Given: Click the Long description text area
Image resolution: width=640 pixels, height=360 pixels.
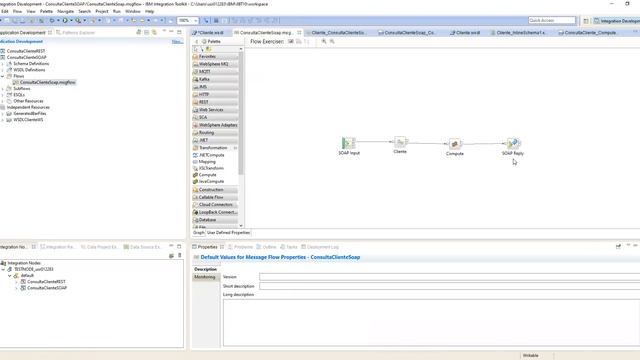Looking at the screenshot, I should pos(431,322).
